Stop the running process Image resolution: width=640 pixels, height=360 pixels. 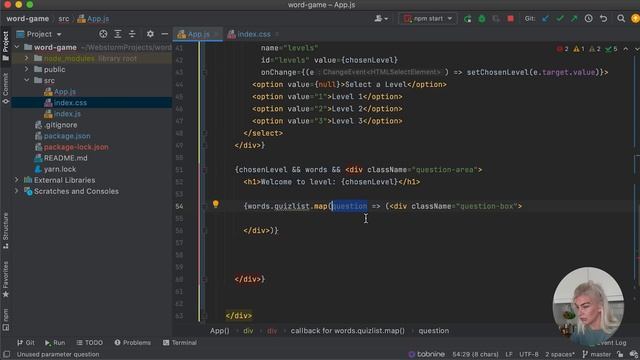[510, 19]
